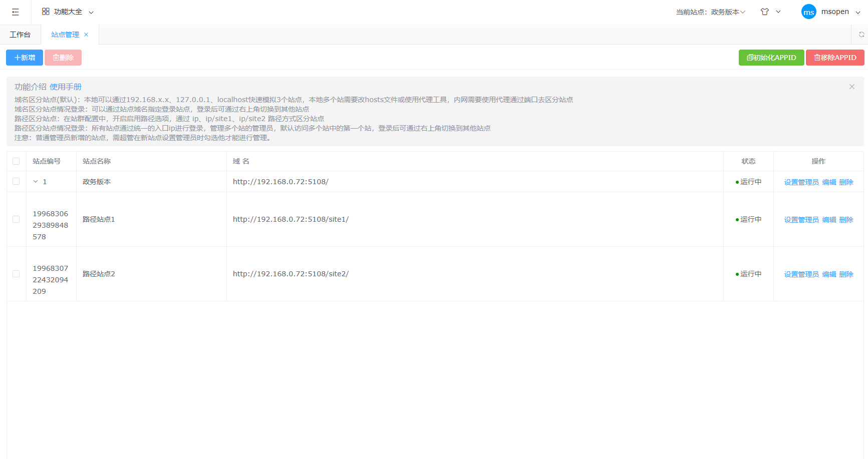Screen dimensions: 868x459
Task: Expand the msopen account dropdown
Action: coord(858,11)
